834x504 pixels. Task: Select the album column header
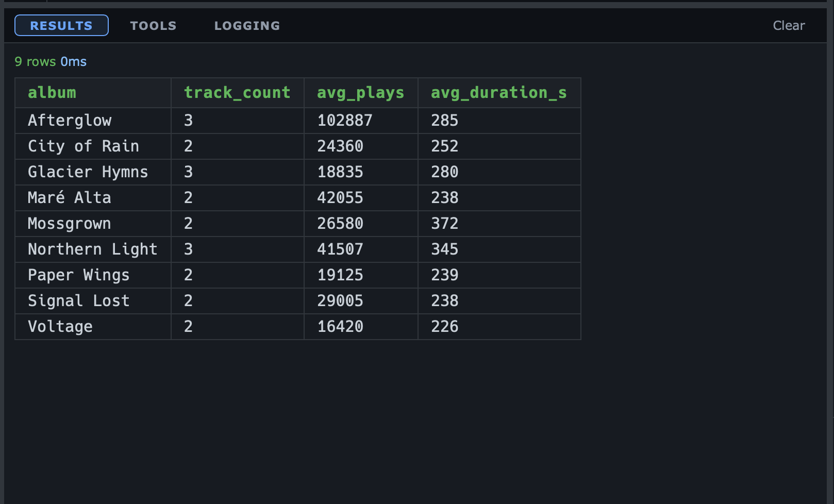(93, 93)
